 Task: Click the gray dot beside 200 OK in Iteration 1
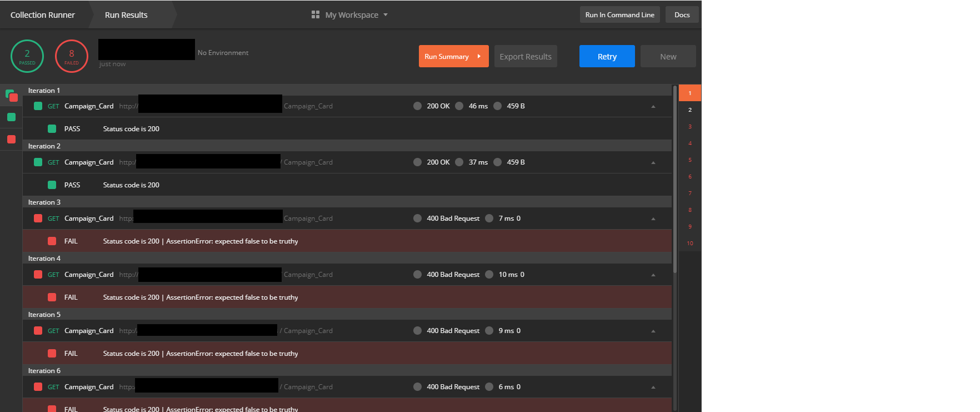click(417, 106)
